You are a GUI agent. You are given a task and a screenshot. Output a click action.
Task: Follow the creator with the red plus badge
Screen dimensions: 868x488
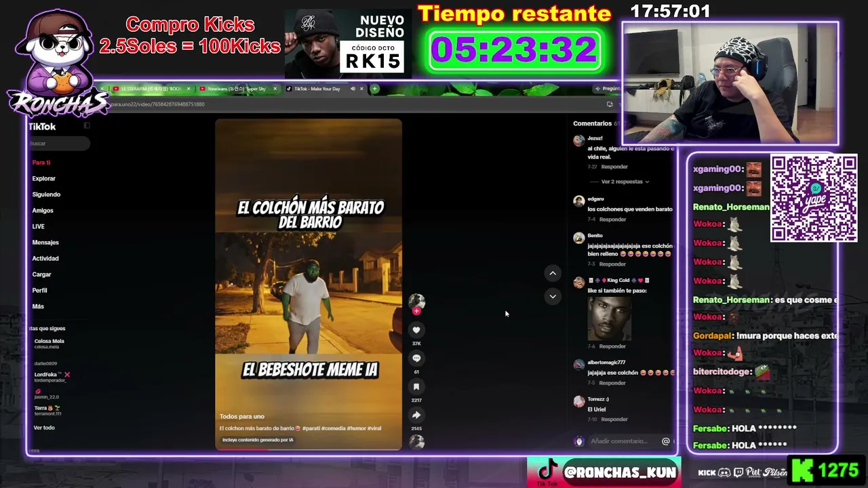pyautogui.click(x=416, y=311)
